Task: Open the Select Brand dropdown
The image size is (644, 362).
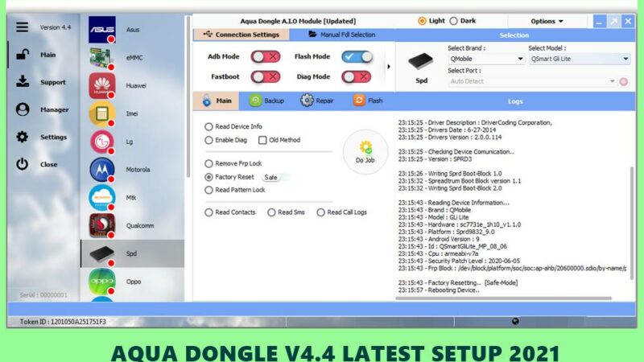Action: click(487, 59)
